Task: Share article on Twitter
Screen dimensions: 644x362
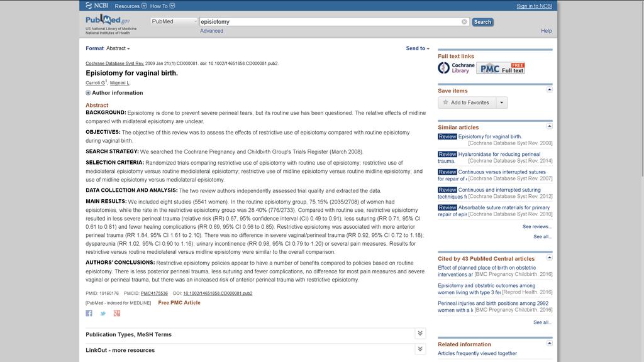Action: coord(103,313)
